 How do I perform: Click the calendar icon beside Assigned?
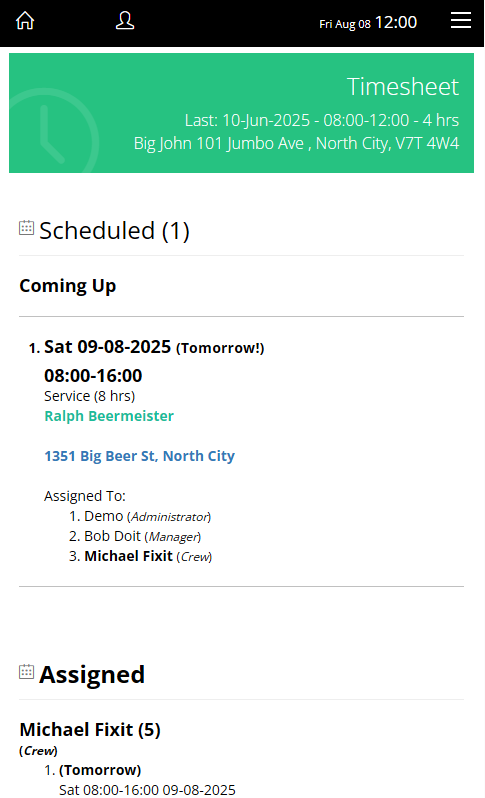click(26, 672)
